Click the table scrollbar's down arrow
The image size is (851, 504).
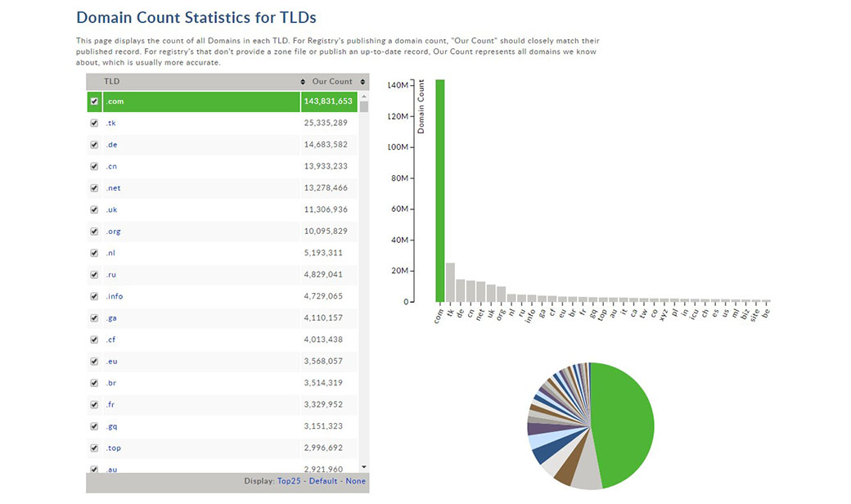click(x=364, y=467)
